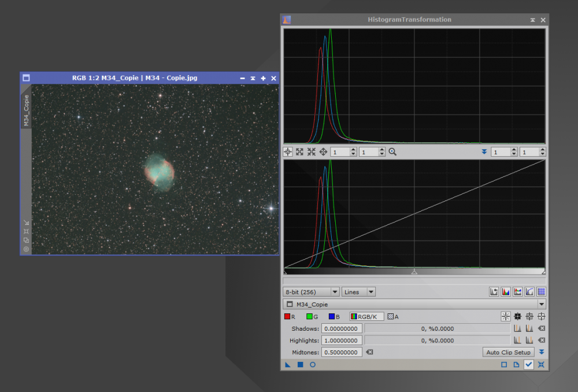Screen dimensions: 578x392
Task: Select the readout crosshair mode in histogram toolbar
Action: pos(287,152)
